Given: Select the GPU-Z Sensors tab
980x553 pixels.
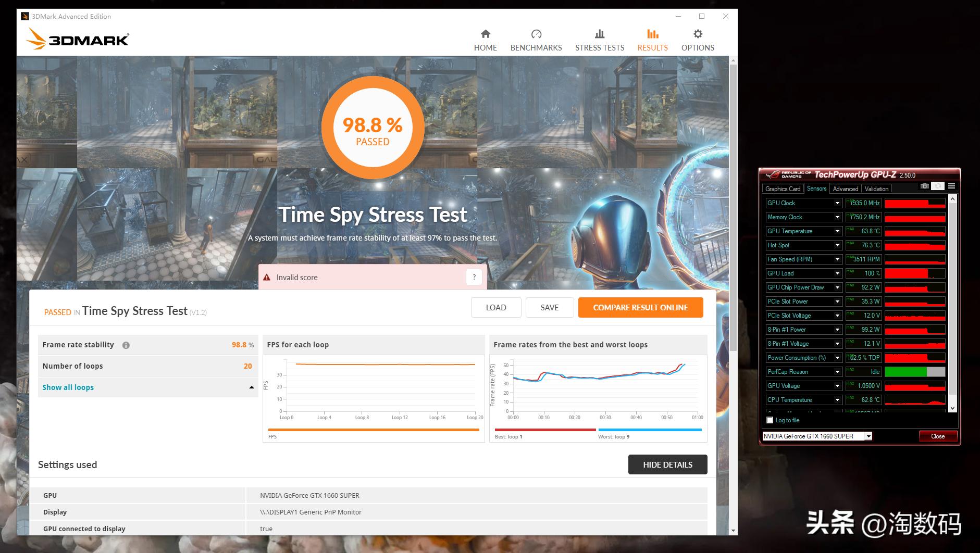Looking at the screenshot, I should pyautogui.click(x=816, y=188).
